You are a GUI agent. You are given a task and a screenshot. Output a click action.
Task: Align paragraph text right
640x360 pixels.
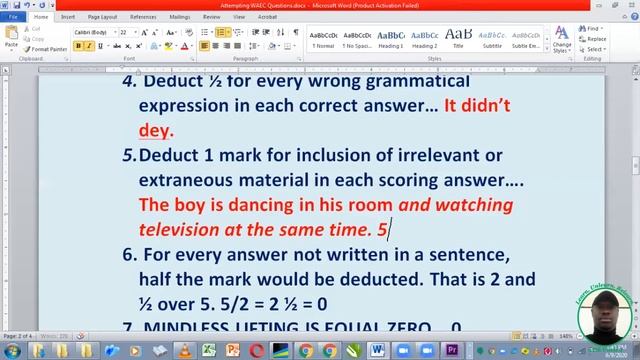coord(227,46)
